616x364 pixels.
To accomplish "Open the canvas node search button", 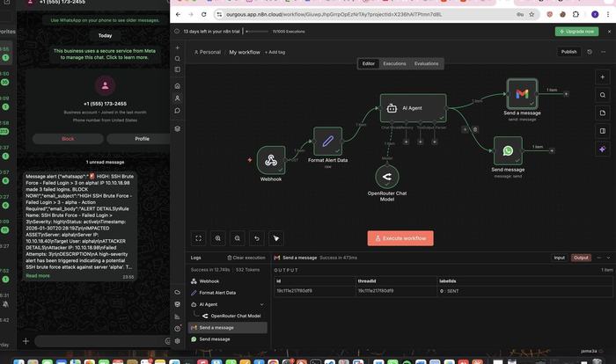I will click(602, 95).
